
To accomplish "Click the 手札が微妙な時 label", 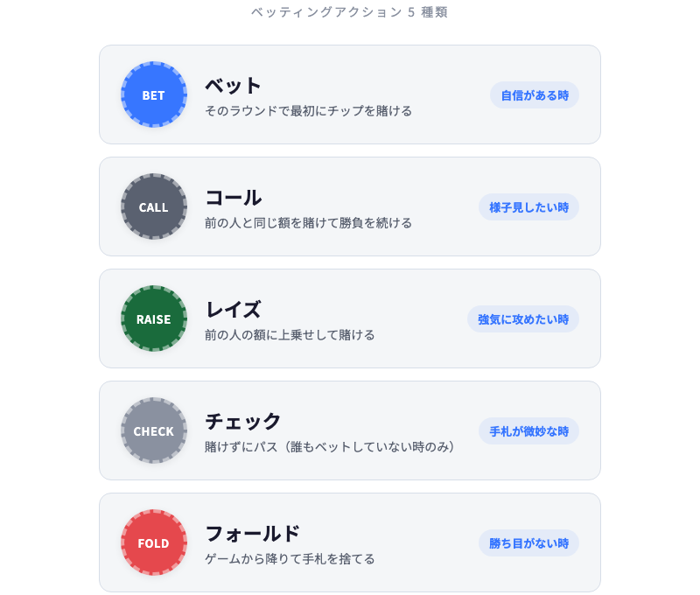I will tap(528, 430).
